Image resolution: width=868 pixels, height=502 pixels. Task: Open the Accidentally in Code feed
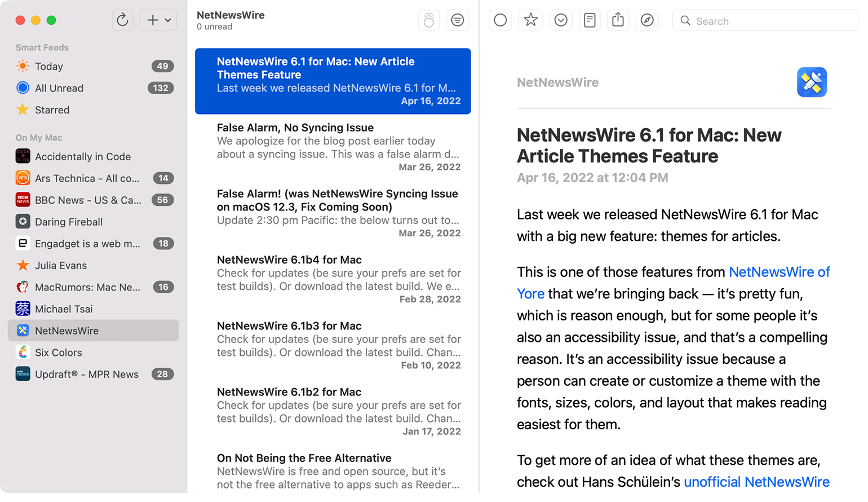(93, 157)
